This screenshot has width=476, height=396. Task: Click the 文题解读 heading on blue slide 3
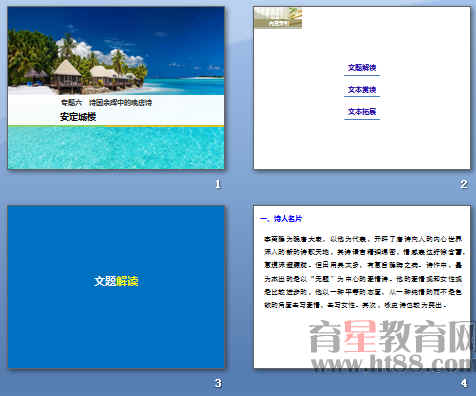coord(116,281)
